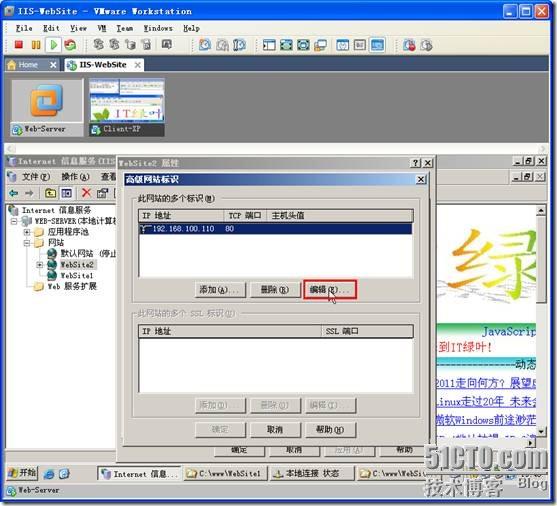Collapse the WEB-SERVER node in IIS tree
557x506 pixels.
(14, 221)
